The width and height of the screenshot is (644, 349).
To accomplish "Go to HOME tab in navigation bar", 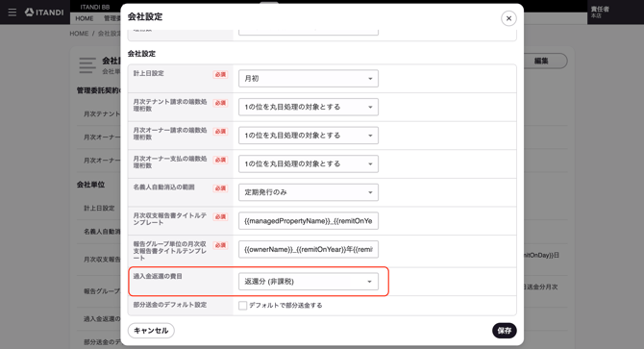I will tap(85, 18).
